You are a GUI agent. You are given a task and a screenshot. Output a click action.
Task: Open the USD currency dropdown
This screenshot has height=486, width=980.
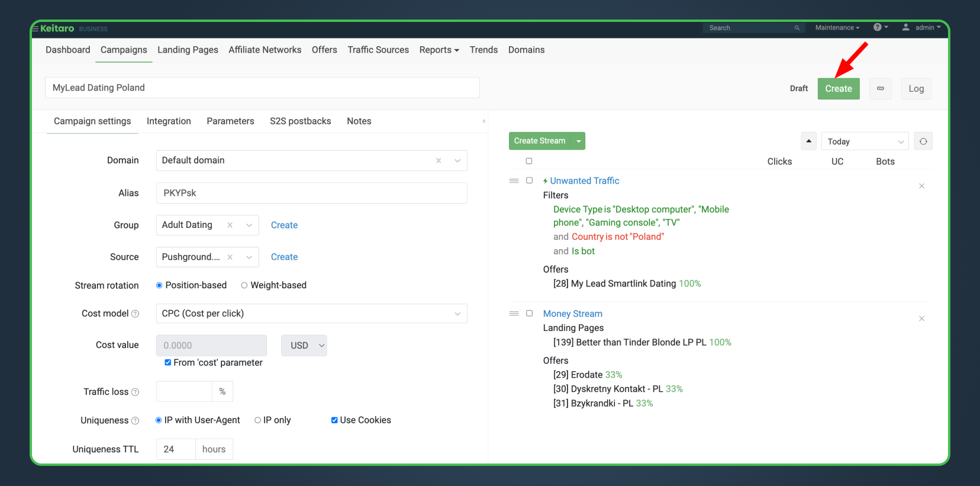304,346
